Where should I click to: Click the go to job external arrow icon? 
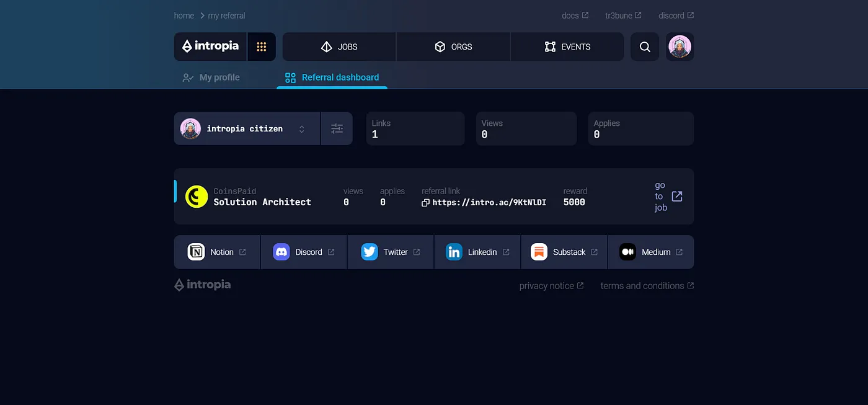pos(677,196)
